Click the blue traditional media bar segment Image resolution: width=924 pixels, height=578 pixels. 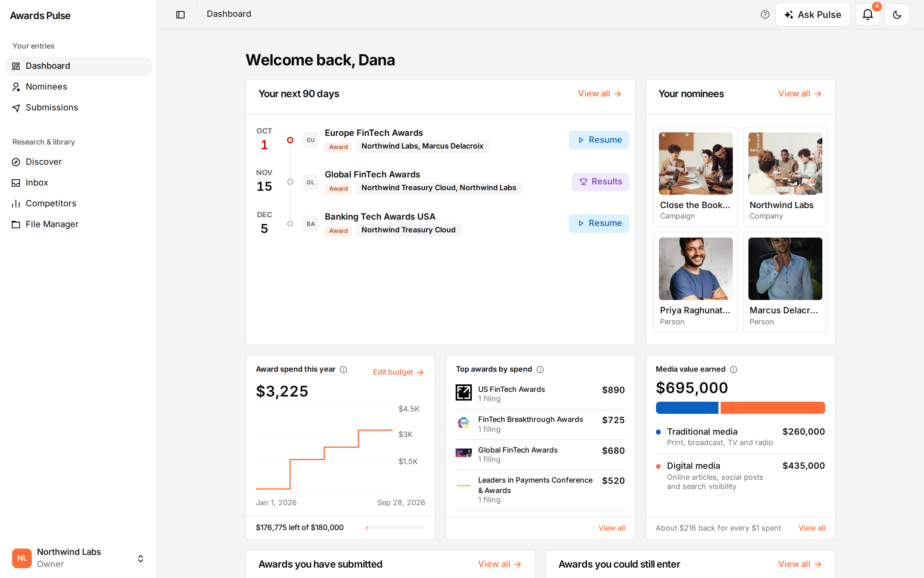[687, 407]
